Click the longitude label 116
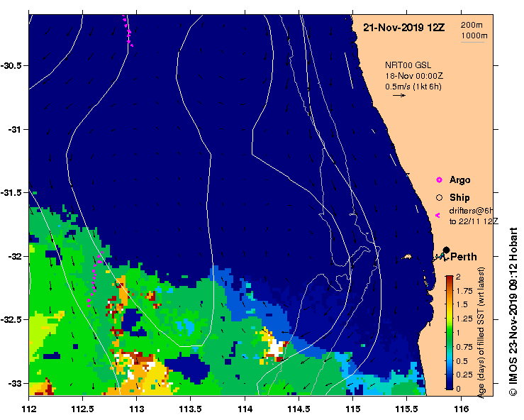The width and height of the screenshot is (524, 420). click(x=461, y=409)
